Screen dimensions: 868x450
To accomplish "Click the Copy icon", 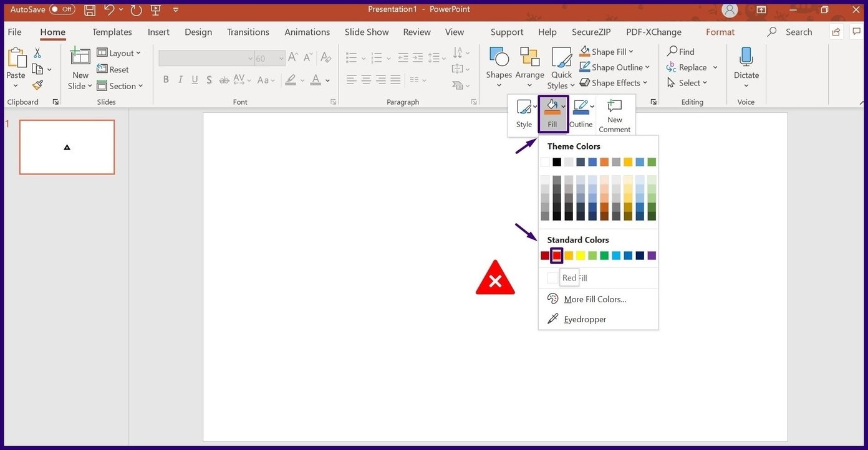I will (37, 69).
